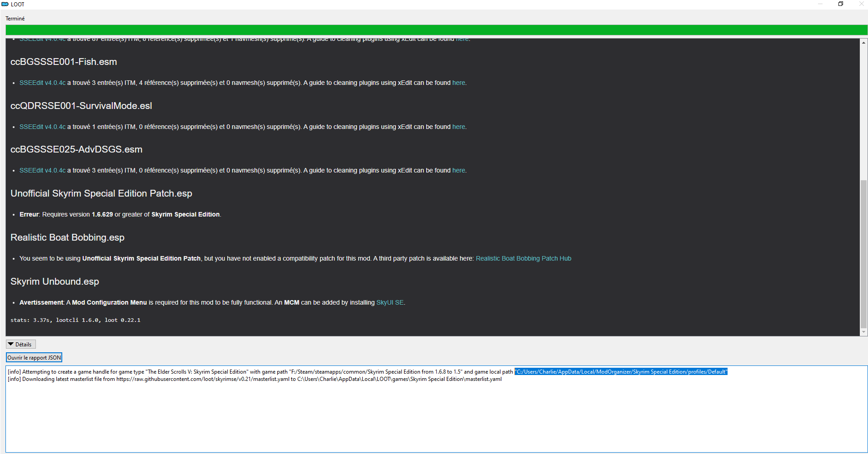Click the Realistic Boat Bobbing.esp heading

click(x=67, y=237)
